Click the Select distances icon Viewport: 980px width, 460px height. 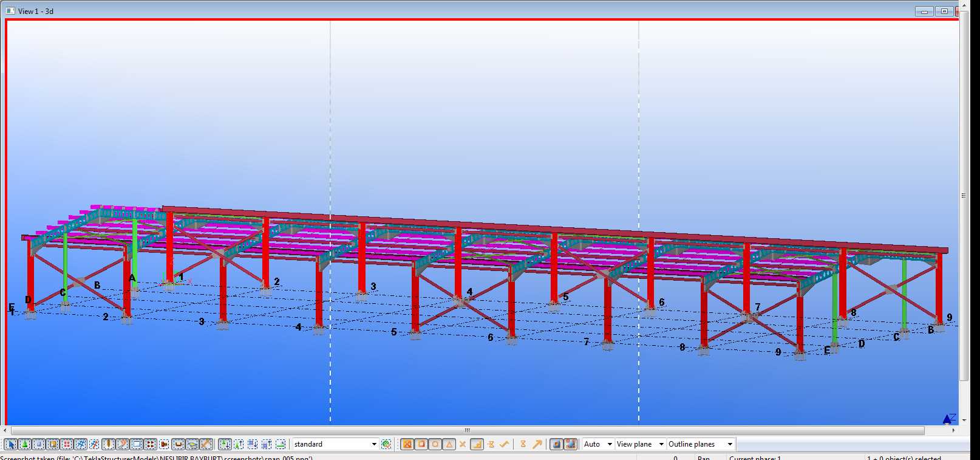(206, 444)
